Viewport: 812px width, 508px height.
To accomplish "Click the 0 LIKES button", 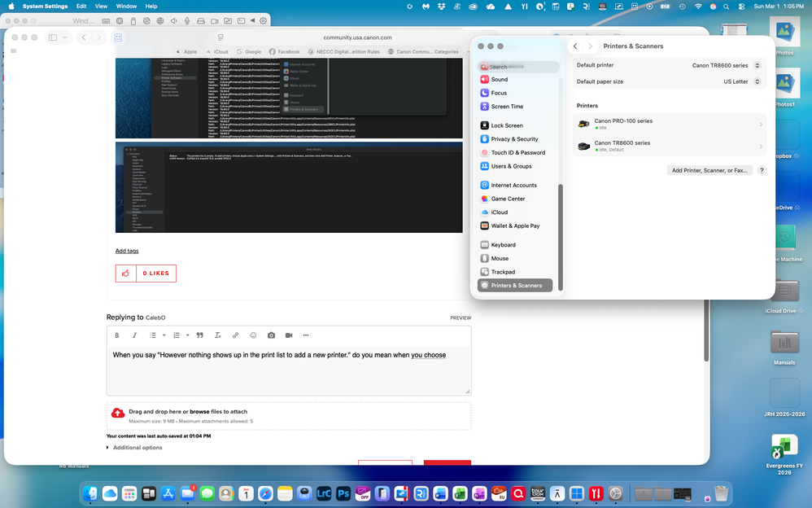I will pos(156,274).
